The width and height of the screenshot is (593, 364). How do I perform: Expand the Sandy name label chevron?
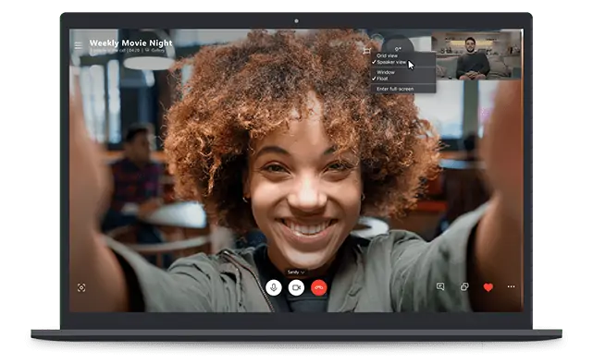coord(303,273)
